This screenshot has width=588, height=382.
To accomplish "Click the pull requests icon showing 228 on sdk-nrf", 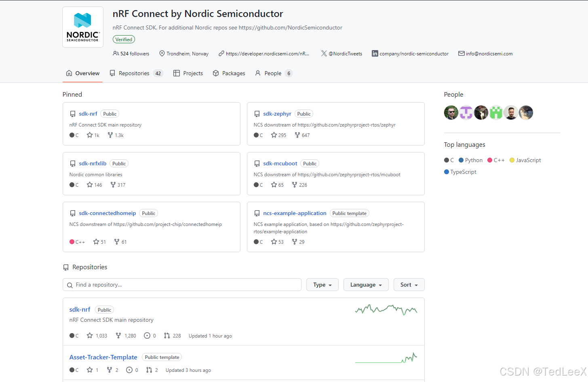I will point(167,336).
